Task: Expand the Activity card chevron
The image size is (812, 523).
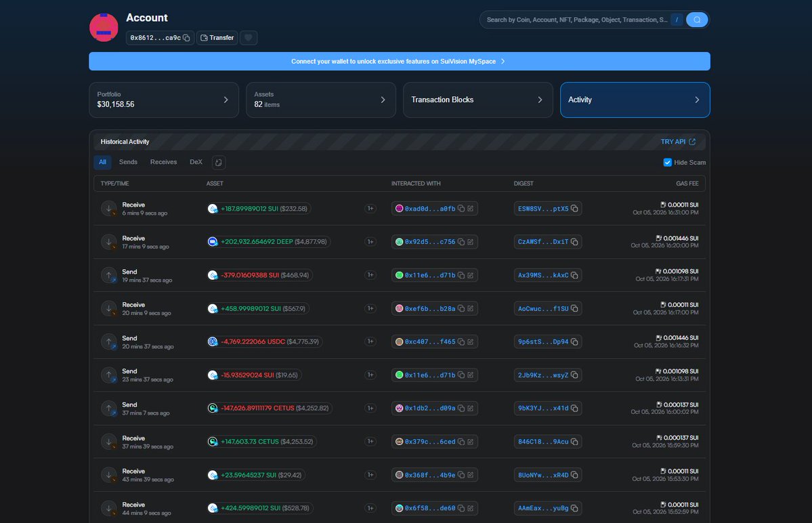Action: point(697,100)
